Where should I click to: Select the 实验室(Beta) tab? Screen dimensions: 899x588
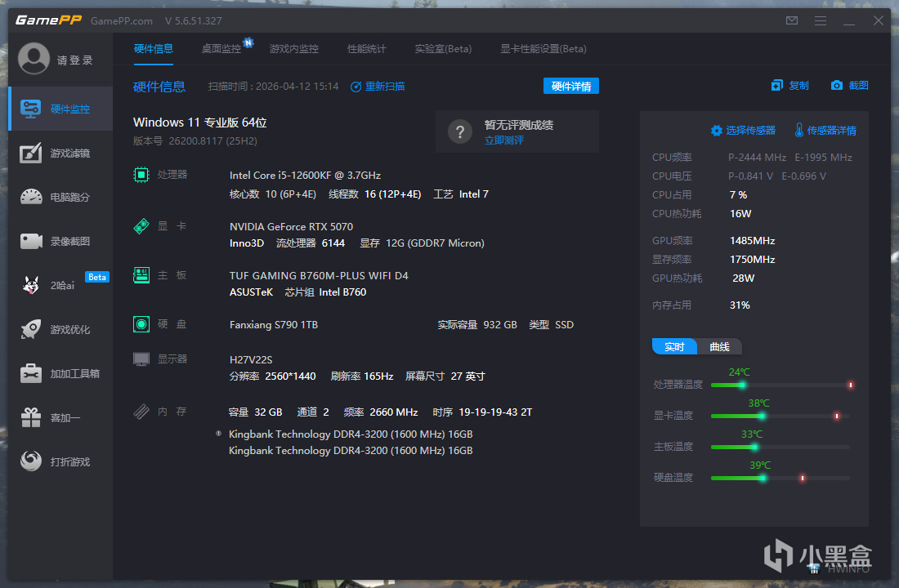click(x=443, y=49)
